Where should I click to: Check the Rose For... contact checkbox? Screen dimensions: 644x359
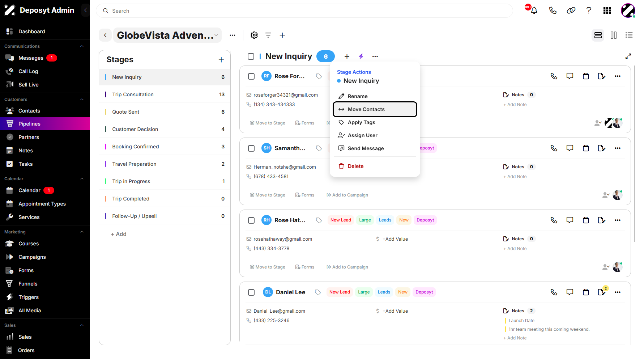[x=251, y=76]
